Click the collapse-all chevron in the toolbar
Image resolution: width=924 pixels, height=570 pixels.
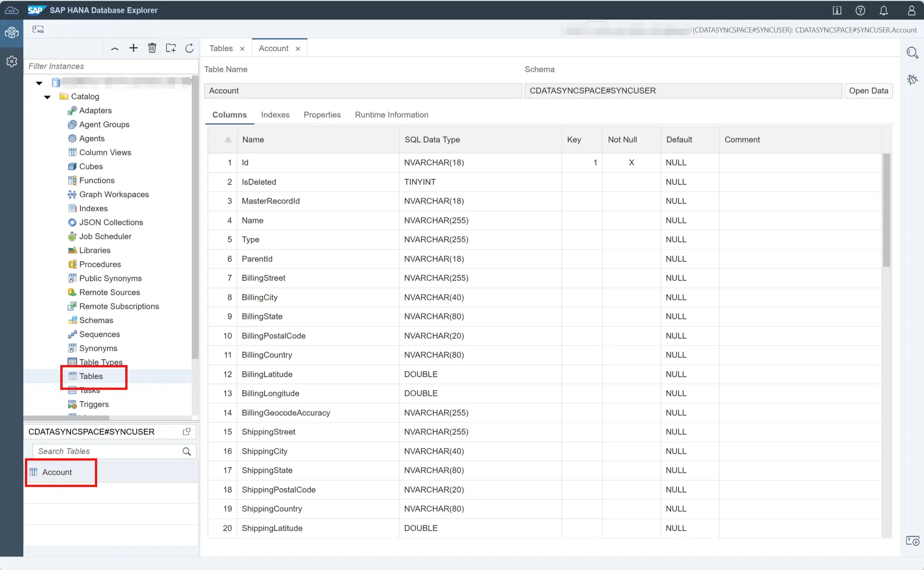115,48
